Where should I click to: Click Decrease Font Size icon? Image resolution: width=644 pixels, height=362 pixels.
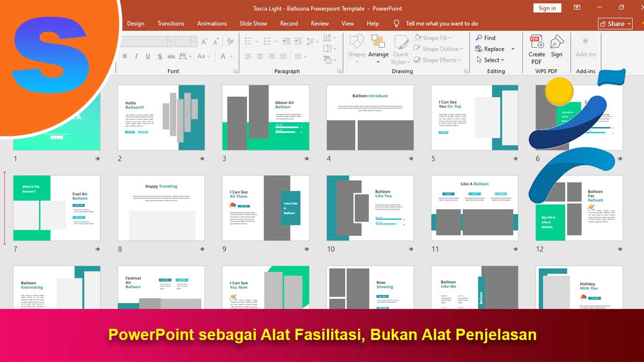tap(216, 41)
